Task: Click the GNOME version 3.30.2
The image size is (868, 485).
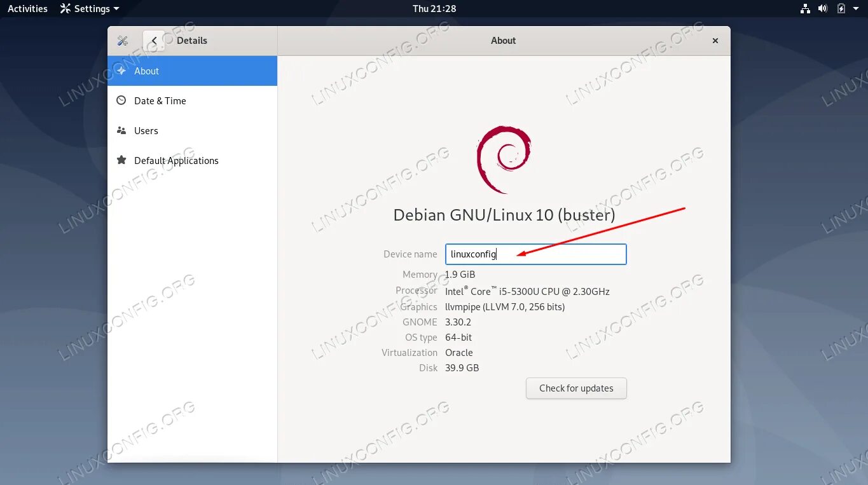Action: 458,322
